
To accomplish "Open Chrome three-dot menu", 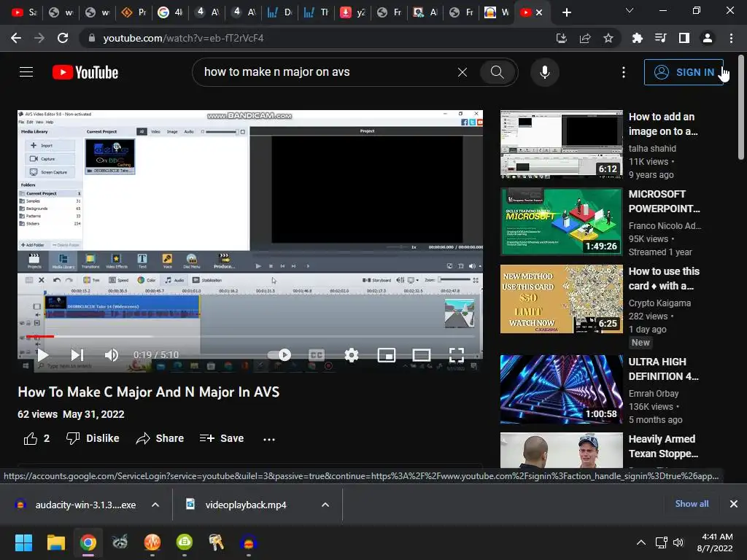I will (731, 38).
